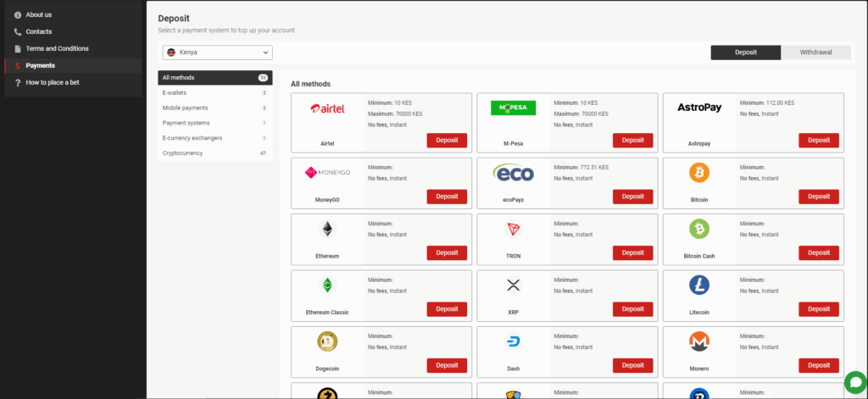Click the 'All methods' section heading
868x399 pixels.
pos(310,84)
